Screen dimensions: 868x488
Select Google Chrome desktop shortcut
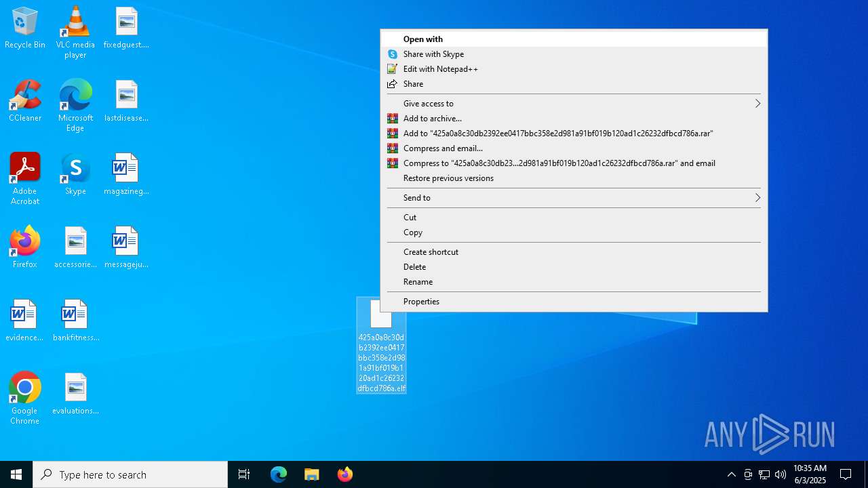[25, 399]
